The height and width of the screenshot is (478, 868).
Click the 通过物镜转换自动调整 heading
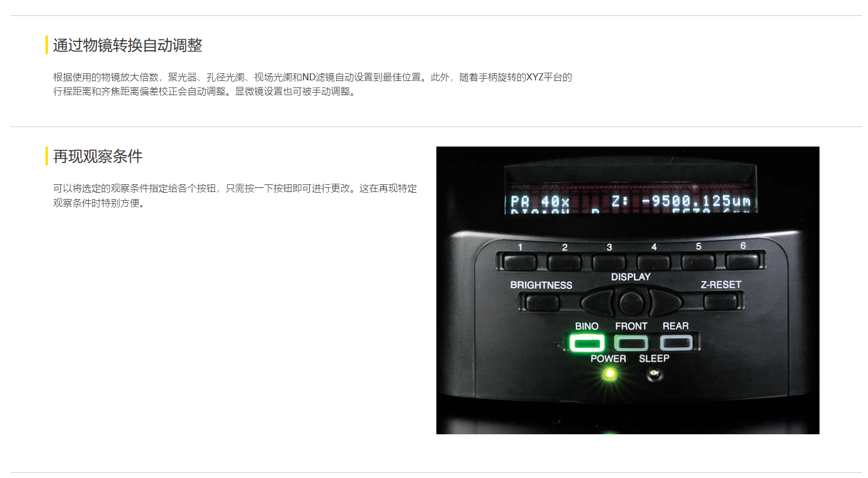point(128,45)
